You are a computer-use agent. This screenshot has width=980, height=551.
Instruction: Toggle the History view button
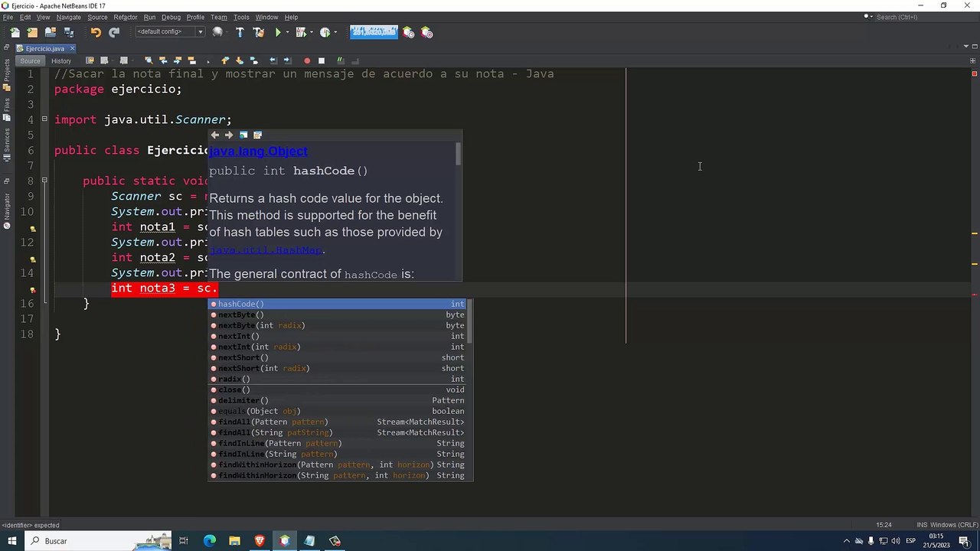[x=61, y=60]
